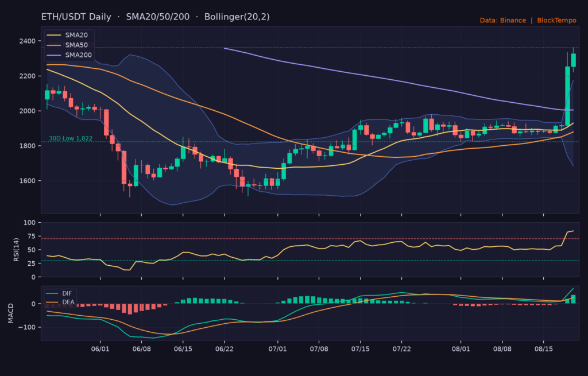Image resolution: width=588 pixels, height=376 pixels.
Task: Click the 25 label on RSI axis
Action: point(32,263)
